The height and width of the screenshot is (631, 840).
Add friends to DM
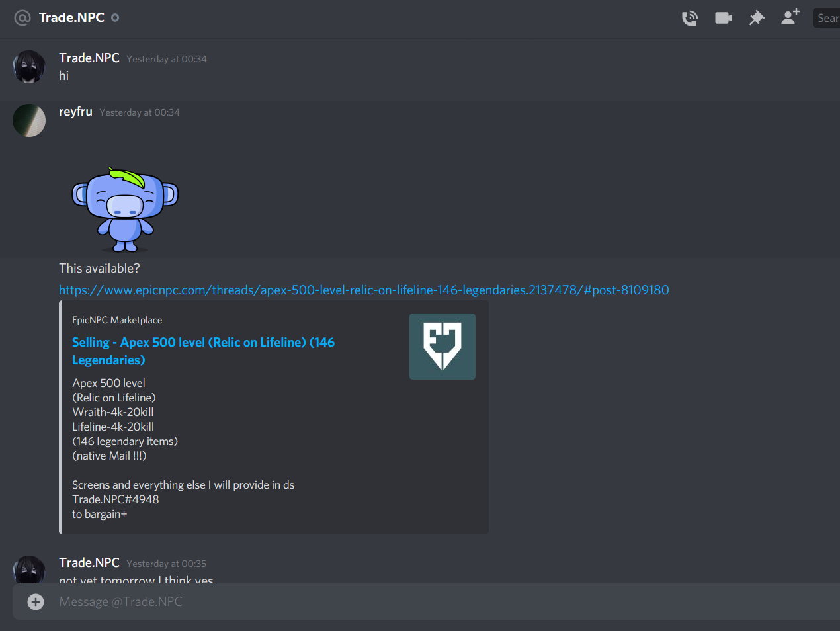click(790, 17)
